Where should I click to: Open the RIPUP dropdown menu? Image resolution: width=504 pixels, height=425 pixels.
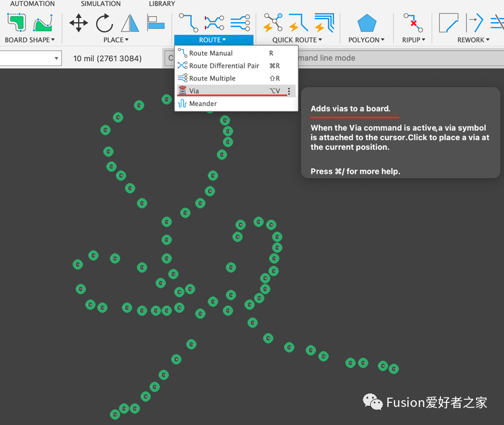(414, 40)
